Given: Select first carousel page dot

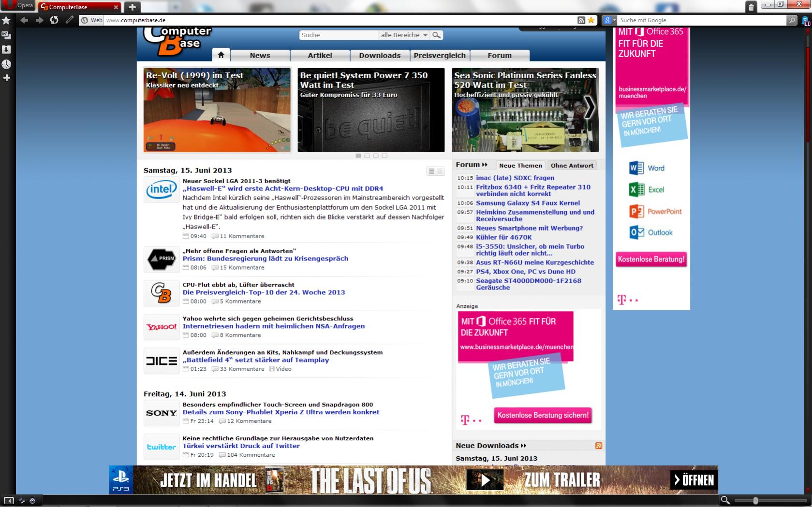Looking at the screenshot, I should click(358, 156).
